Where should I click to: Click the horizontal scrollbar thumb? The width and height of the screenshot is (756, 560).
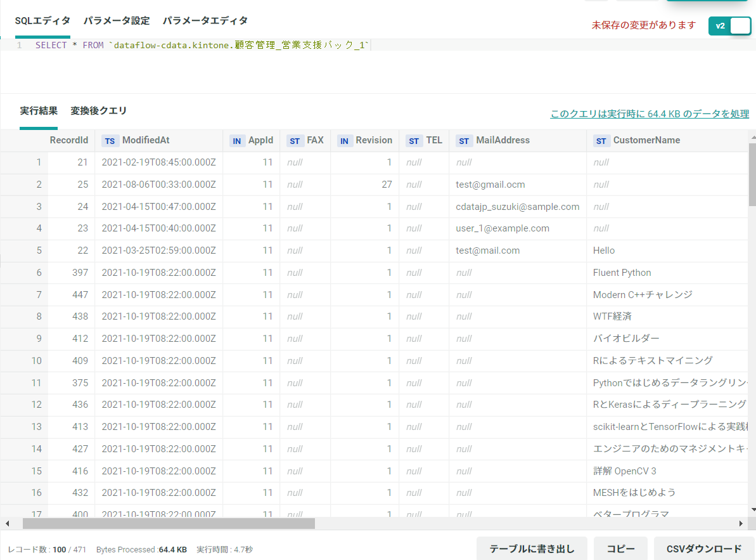pos(169,523)
